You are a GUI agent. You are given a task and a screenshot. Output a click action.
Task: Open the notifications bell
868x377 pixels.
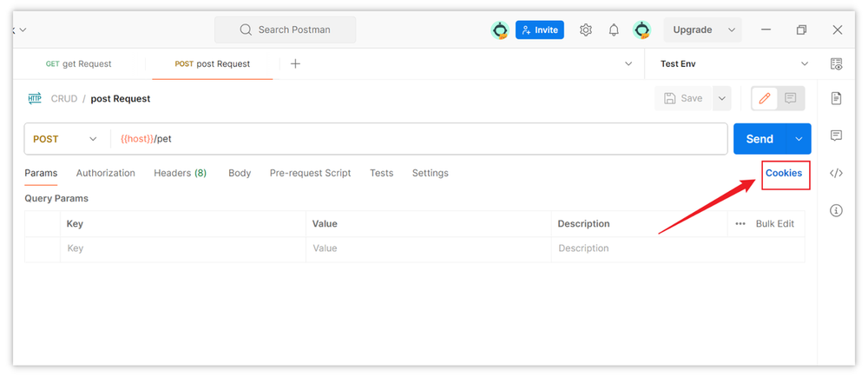tap(614, 30)
